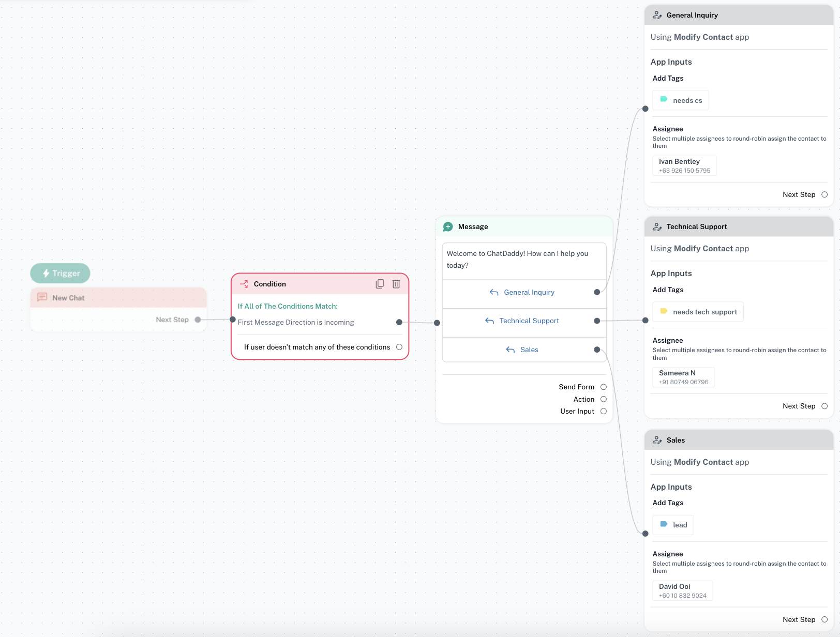The image size is (840, 637).
Task: Click the duplicate icon on Condition node
Action: click(380, 284)
